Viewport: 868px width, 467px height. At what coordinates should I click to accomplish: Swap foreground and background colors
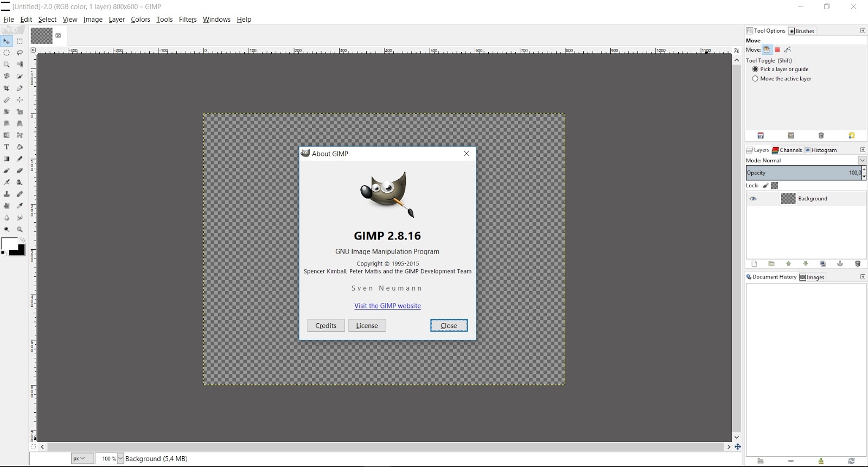[x=22, y=240]
